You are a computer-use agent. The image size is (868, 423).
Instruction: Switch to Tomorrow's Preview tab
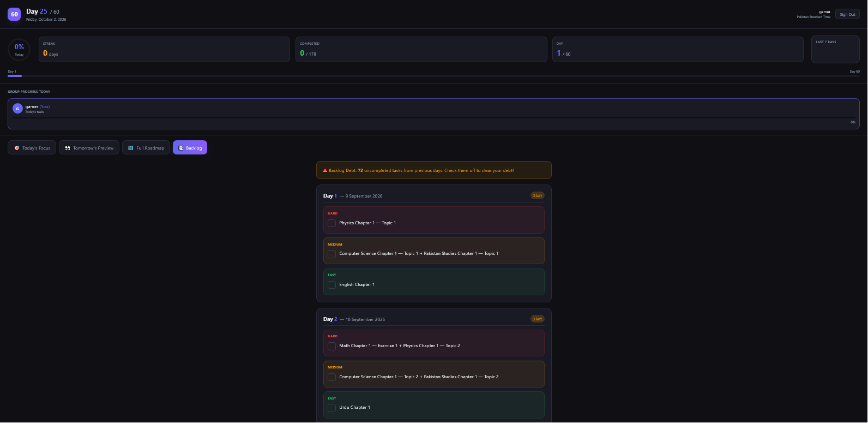89,148
